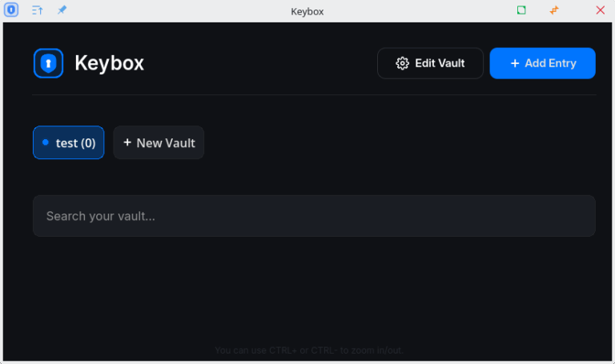Maximize window using green square icon
The height and width of the screenshot is (364, 615).
tap(521, 10)
